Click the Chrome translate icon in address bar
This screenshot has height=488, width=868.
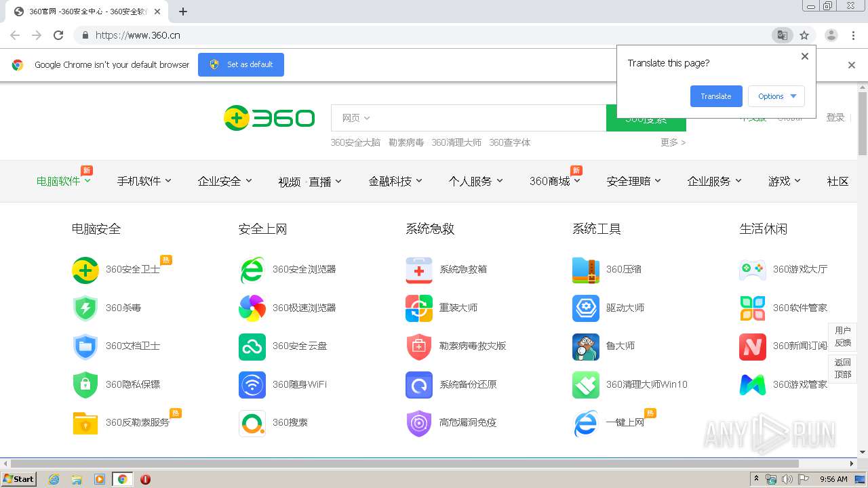point(782,35)
